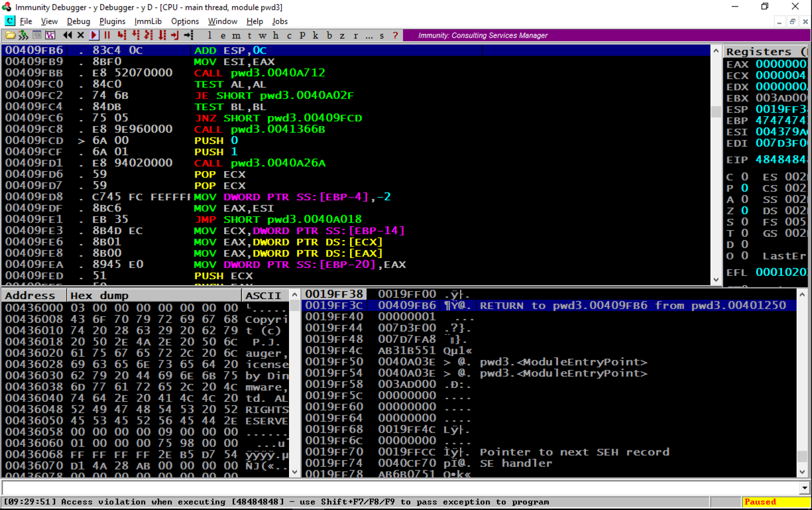Pause execution with the pause icon

(107, 35)
